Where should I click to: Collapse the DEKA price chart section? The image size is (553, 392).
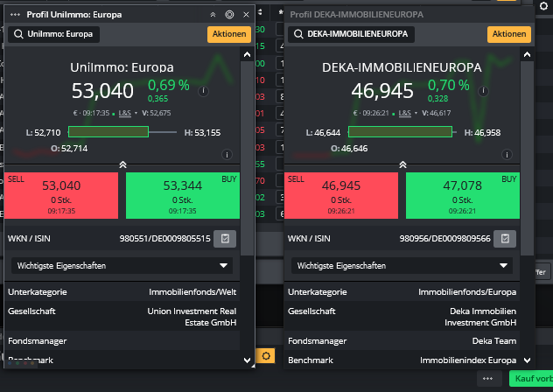[x=402, y=164]
